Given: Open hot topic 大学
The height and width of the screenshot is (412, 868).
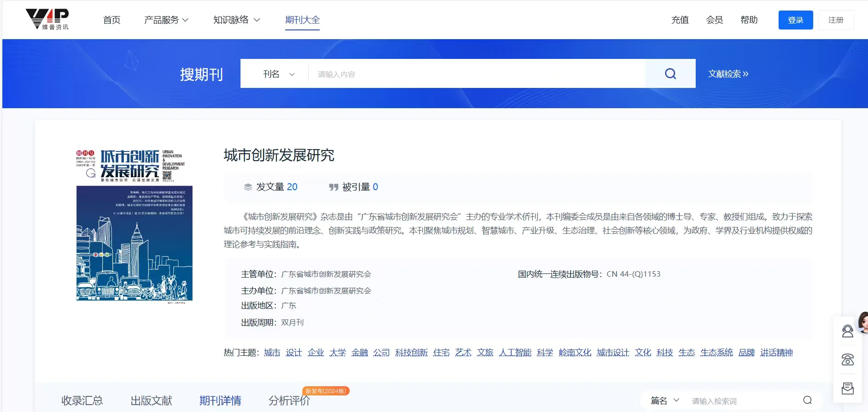Looking at the screenshot, I should pos(337,353).
